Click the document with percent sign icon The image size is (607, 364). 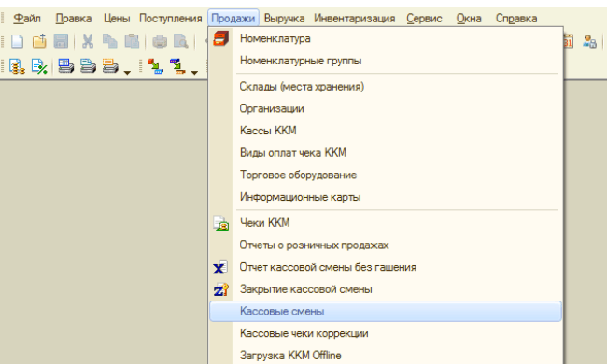click(39, 66)
